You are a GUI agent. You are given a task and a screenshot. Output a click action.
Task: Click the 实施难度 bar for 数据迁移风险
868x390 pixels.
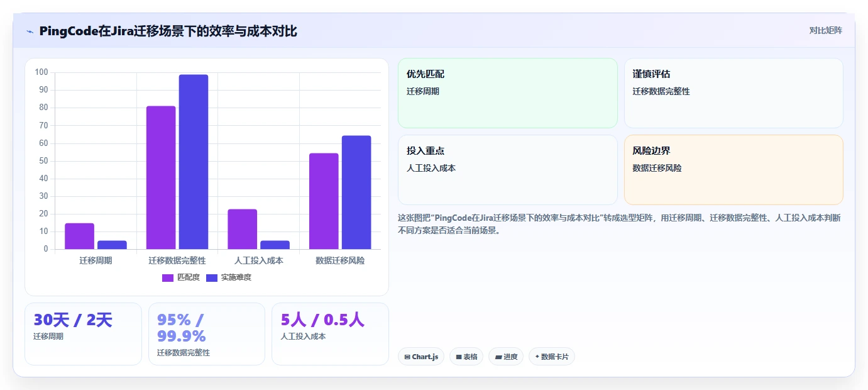356,192
